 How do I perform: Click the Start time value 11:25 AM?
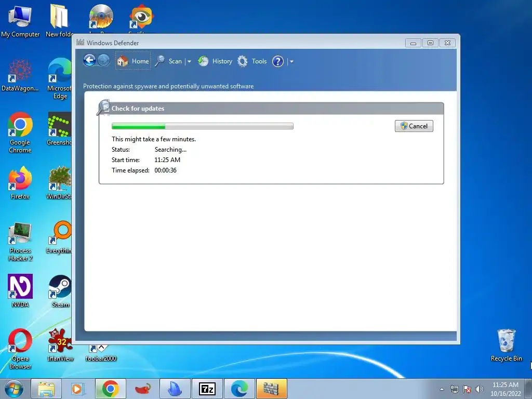[167, 160]
